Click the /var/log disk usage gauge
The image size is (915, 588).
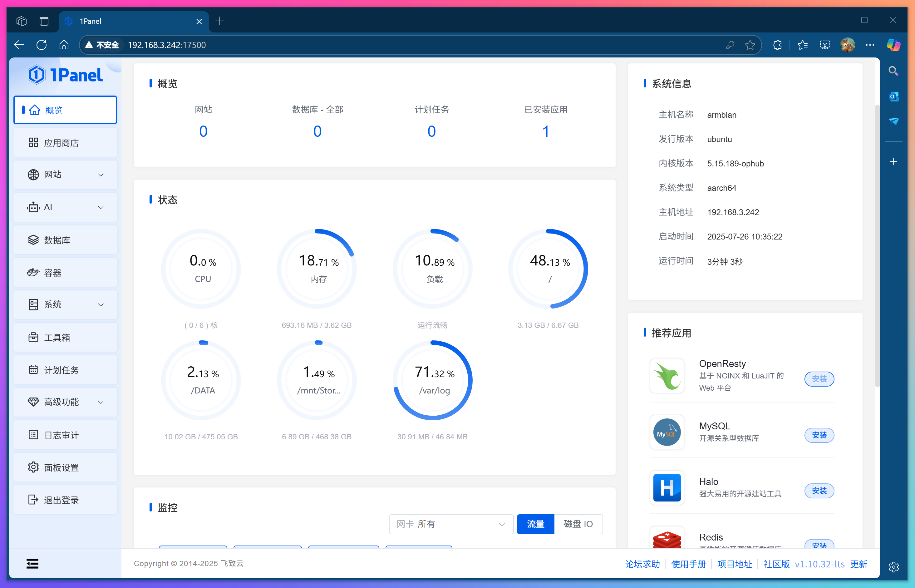click(x=432, y=380)
